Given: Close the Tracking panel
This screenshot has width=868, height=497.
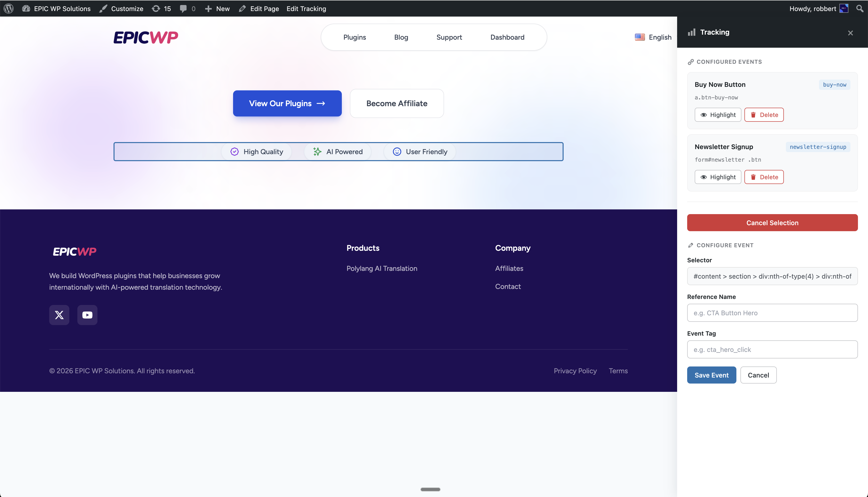Looking at the screenshot, I should click(x=850, y=33).
